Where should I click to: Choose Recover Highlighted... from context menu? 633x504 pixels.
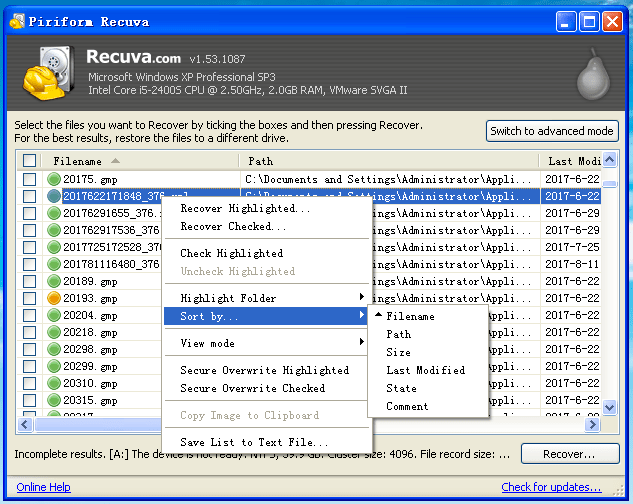coord(266,208)
